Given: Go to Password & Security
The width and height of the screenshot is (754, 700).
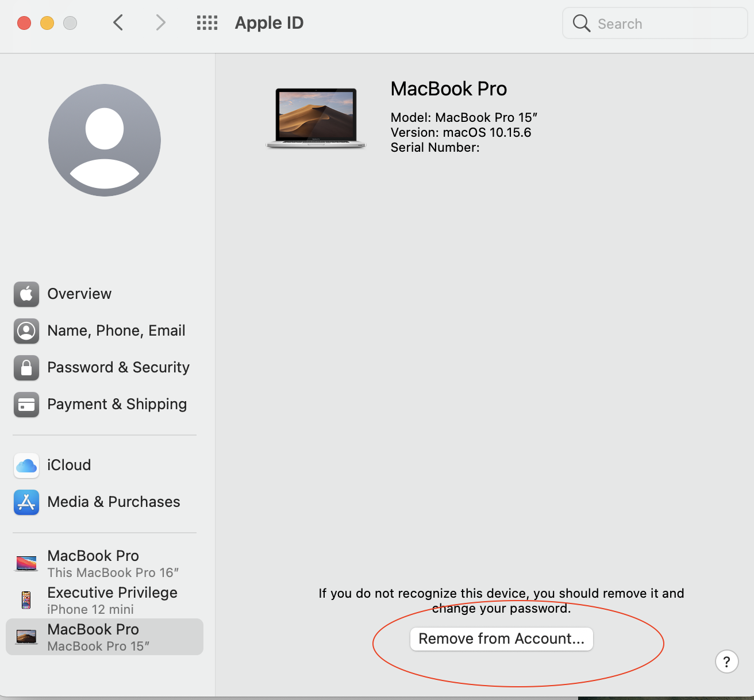Looking at the screenshot, I should pyautogui.click(x=105, y=368).
